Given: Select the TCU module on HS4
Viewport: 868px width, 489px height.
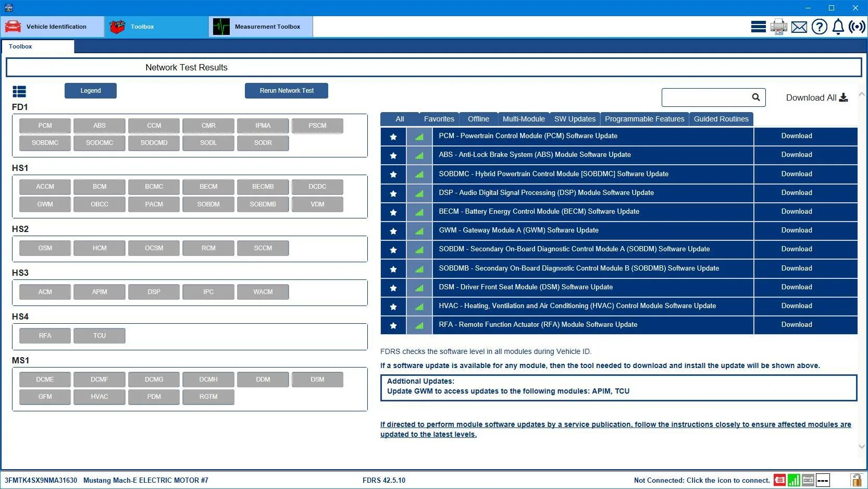Looking at the screenshot, I should (100, 336).
